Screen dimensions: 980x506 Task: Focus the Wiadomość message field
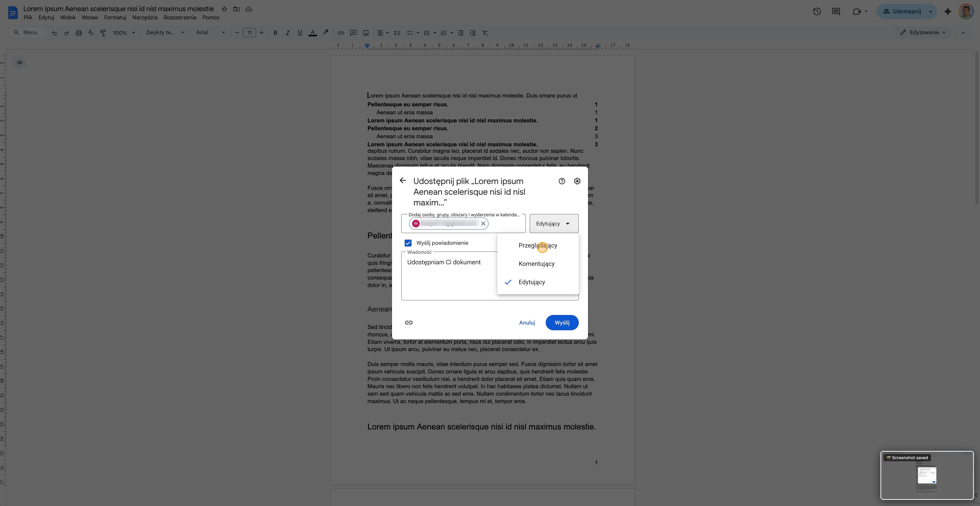490,276
